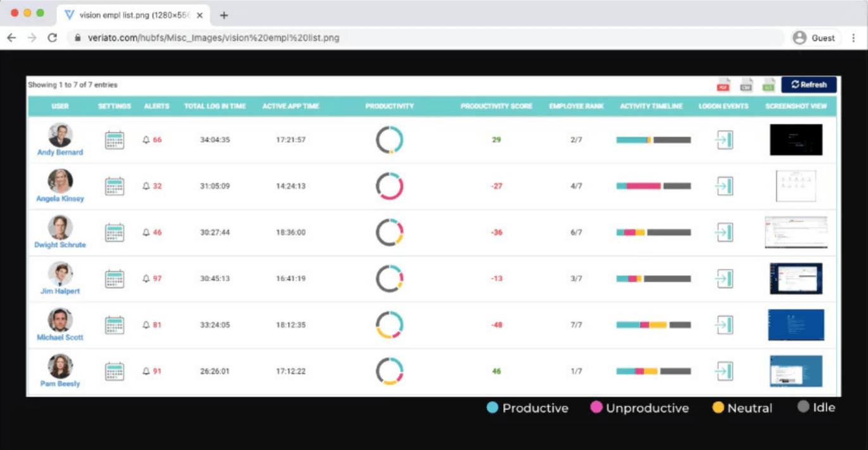This screenshot has width=868, height=450.
Task: Click Dwight Schrute's productivity donut chart
Action: [x=389, y=233]
